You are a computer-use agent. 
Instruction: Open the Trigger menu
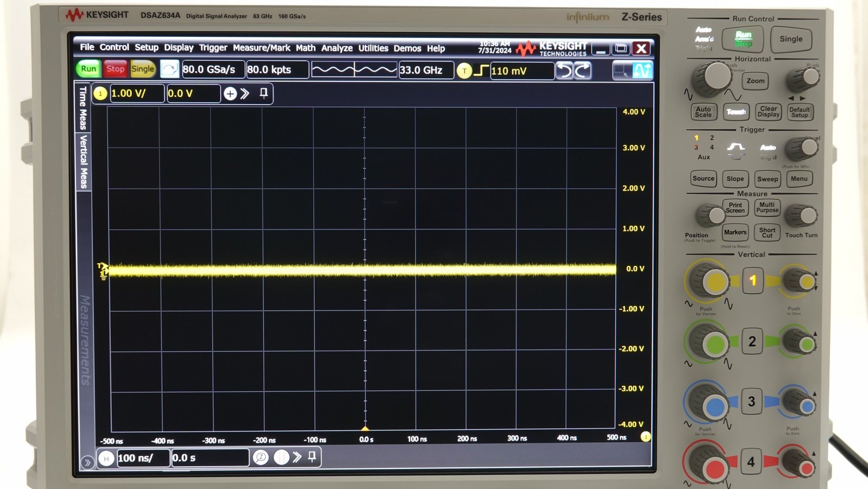point(213,48)
